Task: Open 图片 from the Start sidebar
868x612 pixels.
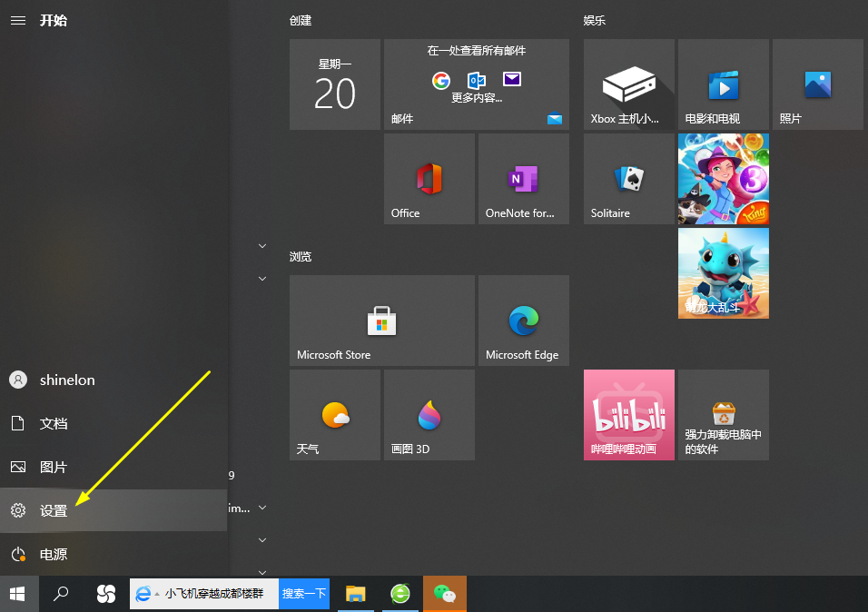Action: (113, 467)
